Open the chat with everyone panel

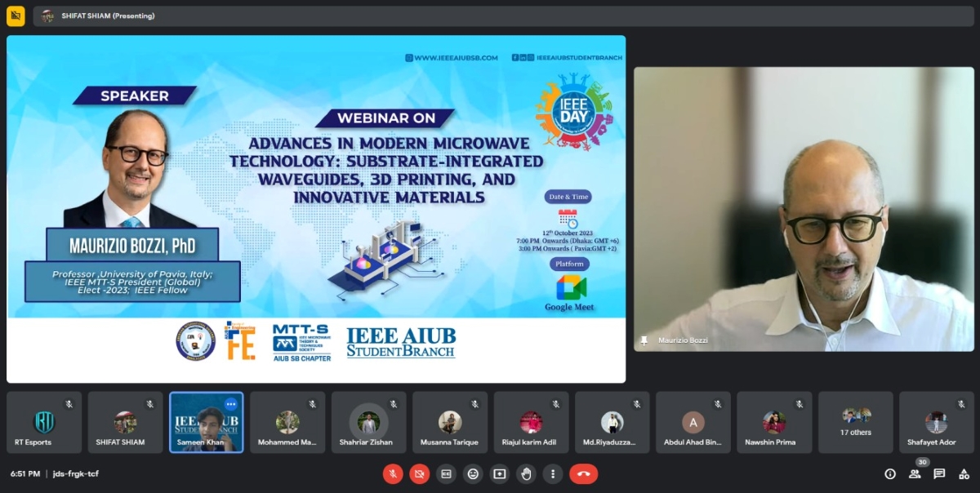coord(939,473)
